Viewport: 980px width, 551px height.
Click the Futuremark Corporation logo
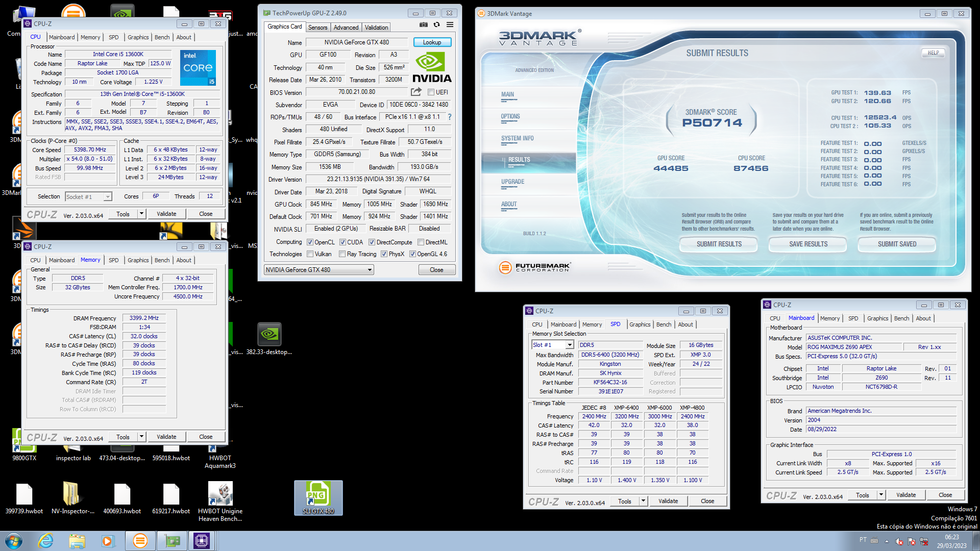(x=534, y=267)
